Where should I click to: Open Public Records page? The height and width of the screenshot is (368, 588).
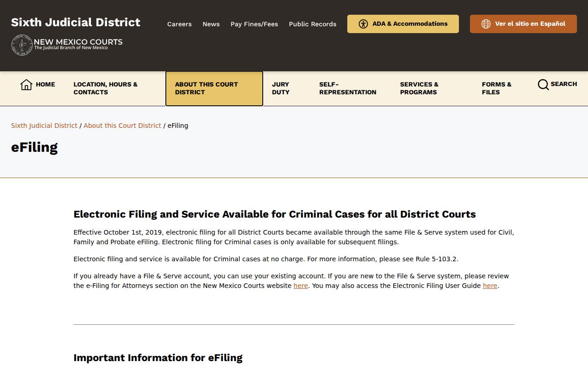click(312, 24)
